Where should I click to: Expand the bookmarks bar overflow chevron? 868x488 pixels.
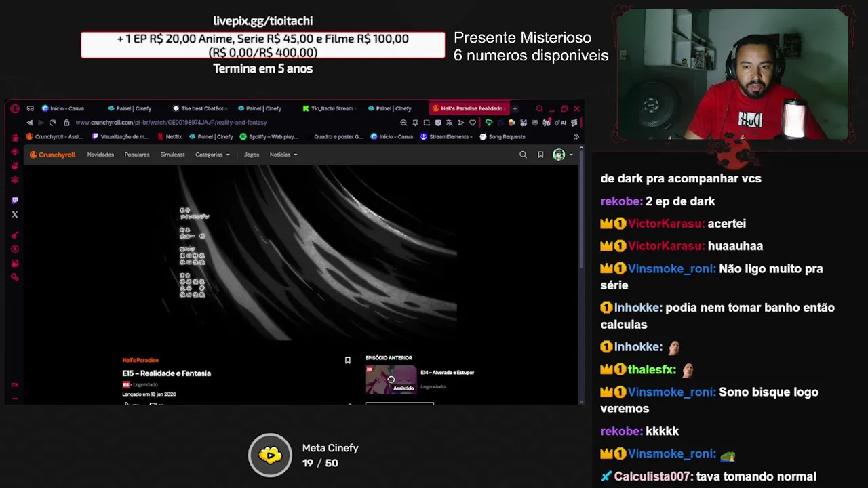click(x=576, y=136)
